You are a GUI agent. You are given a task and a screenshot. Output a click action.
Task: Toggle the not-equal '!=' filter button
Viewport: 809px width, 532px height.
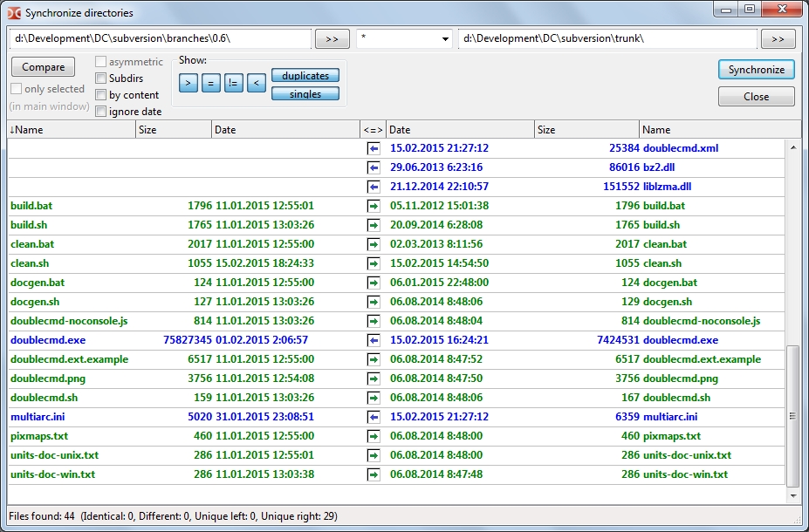click(233, 84)
